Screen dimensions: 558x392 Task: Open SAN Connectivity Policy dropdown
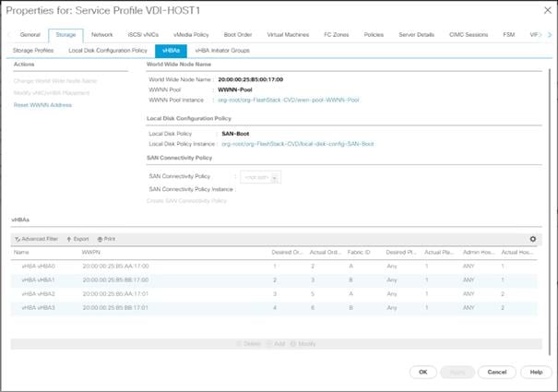(x=260, y=177)
